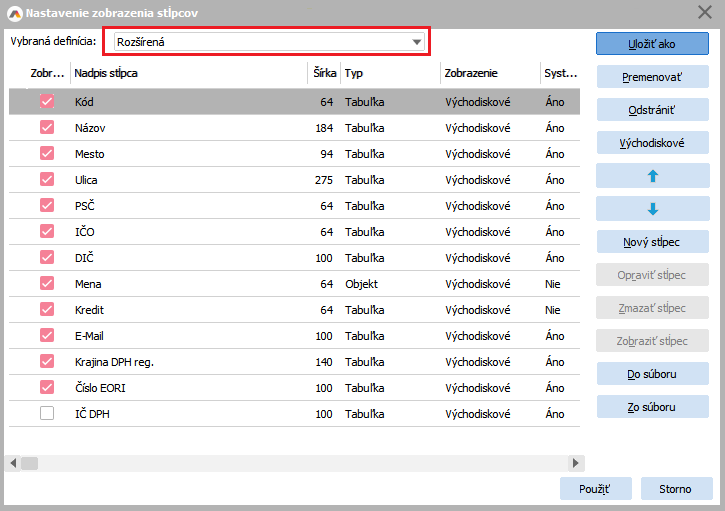The image size is (725, 511).
Task: Sort by the Šírka column header
Action: tap(323, 73)
